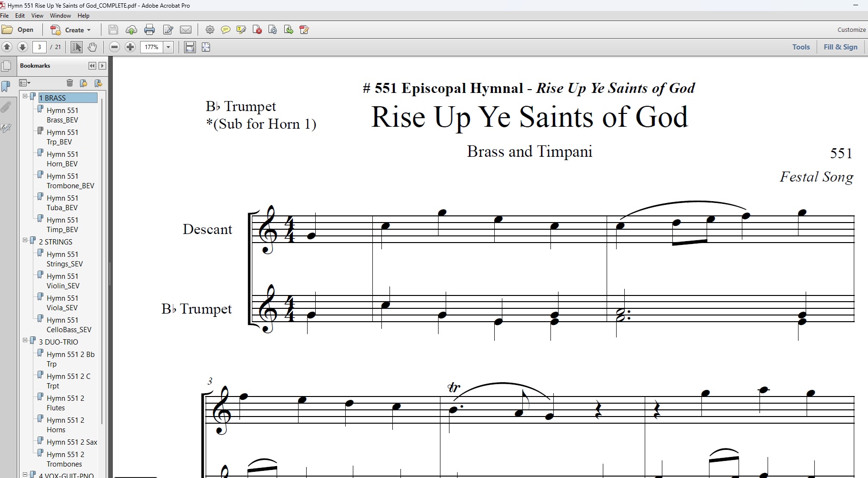Click the Send file by email icon
This screenshot has height=478, width=868.
pyautogui.click(x=186, y=30)
